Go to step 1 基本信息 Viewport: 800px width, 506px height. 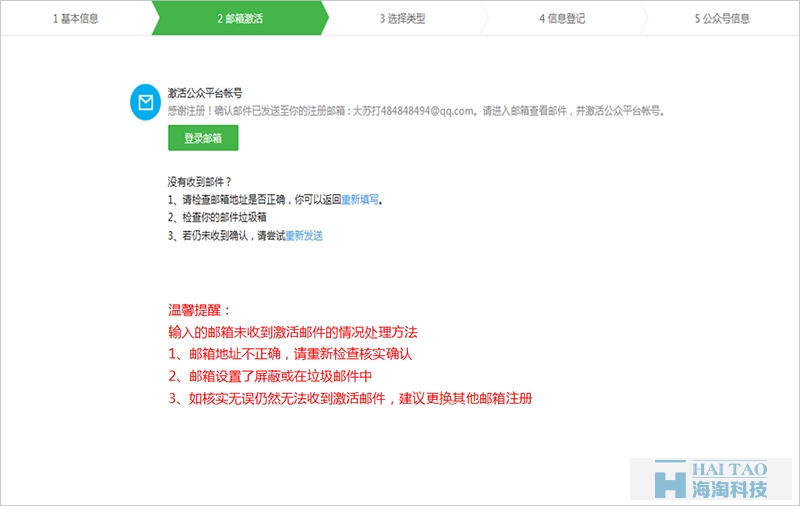76,18
